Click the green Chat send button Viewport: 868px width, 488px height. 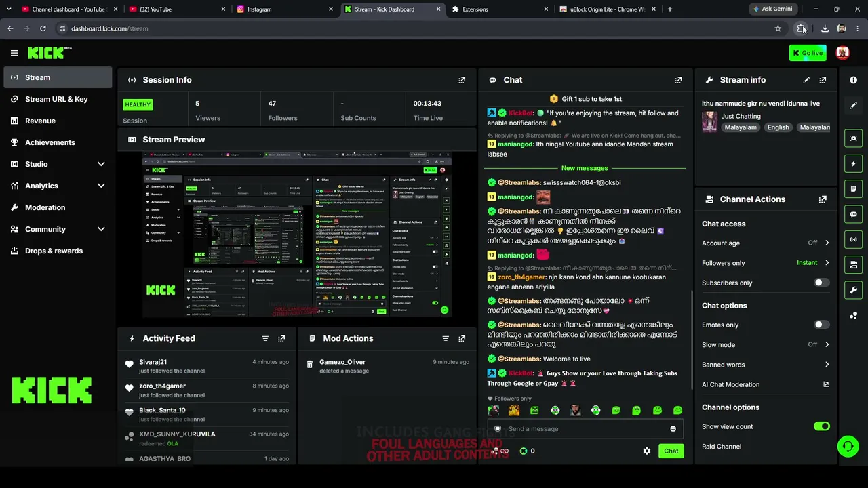pyautogui.click(x=671, y=451)
